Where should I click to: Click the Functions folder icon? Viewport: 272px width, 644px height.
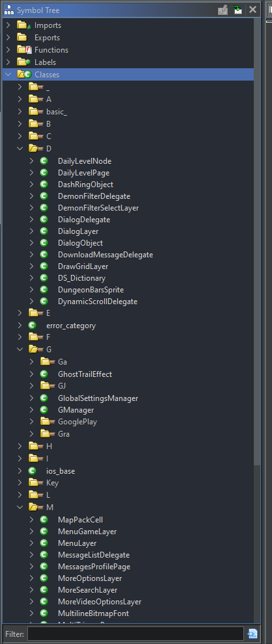(x=24, y=50)
